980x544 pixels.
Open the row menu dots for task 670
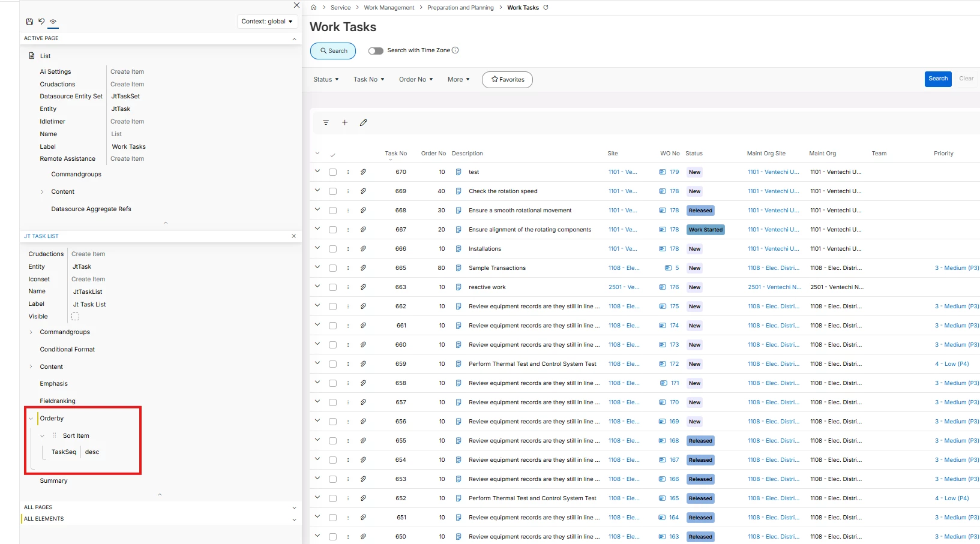point(348,172)
